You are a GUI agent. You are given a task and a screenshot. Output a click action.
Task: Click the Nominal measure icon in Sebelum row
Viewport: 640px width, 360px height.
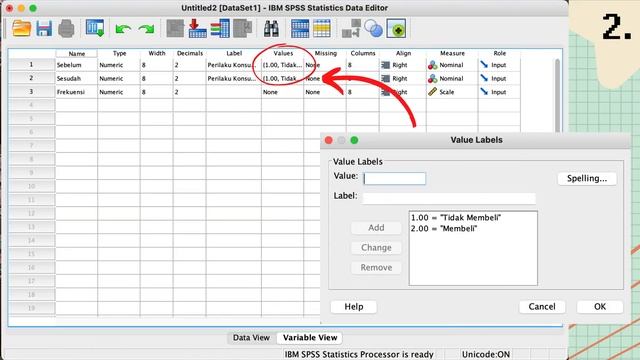pos(433,65)
